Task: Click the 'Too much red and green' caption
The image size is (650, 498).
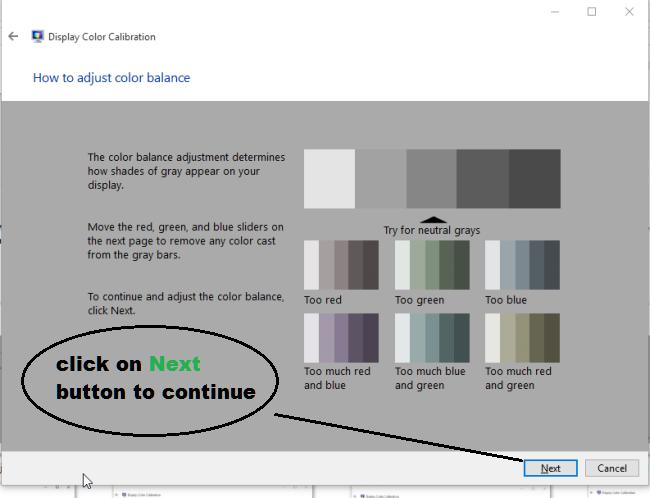Action: point(518,378)
